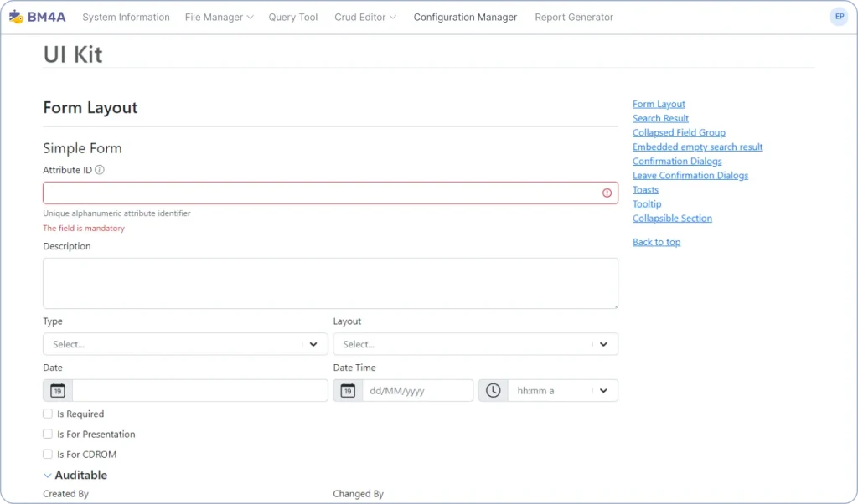Focus the Attribute ID input field
Viewport: 858px width, 504px height.
[330, 193]
